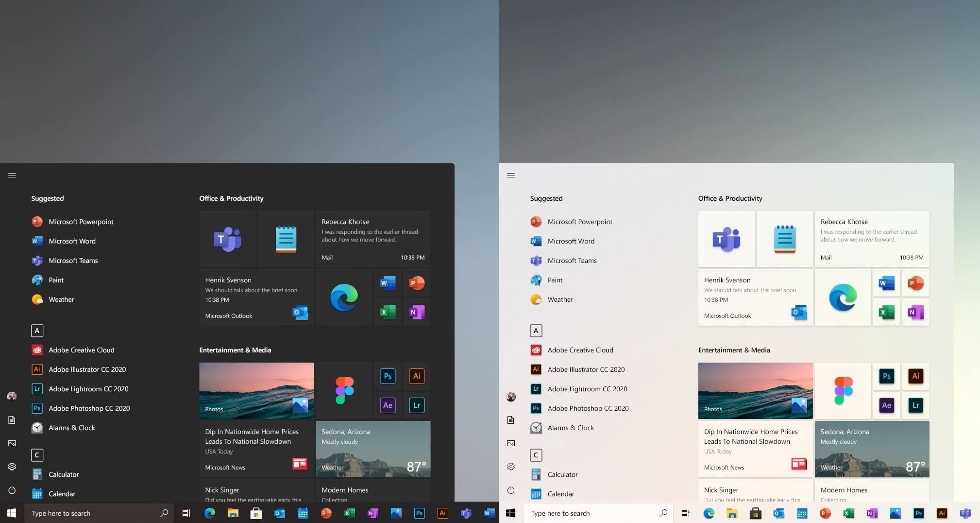
Task: Expand the hamburger menu in the dark Start menu
Action: (x=12, y=175)
